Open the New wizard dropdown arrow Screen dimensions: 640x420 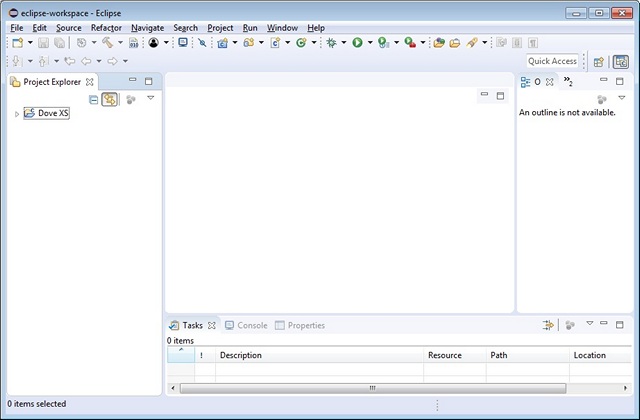tap(30, 42)
